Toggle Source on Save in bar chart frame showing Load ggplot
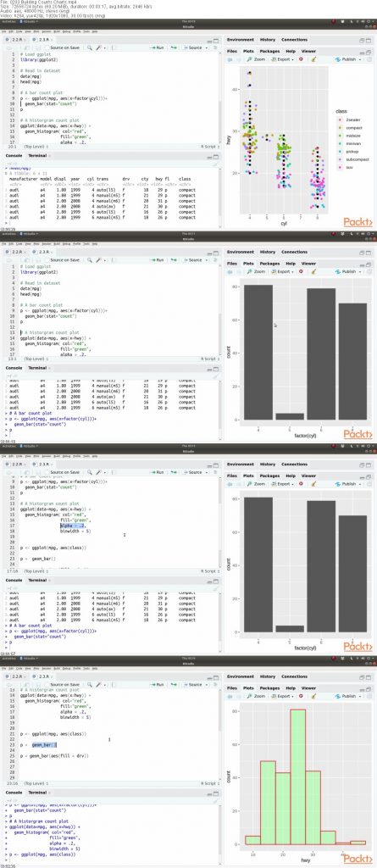 click(x=62, y=259)
